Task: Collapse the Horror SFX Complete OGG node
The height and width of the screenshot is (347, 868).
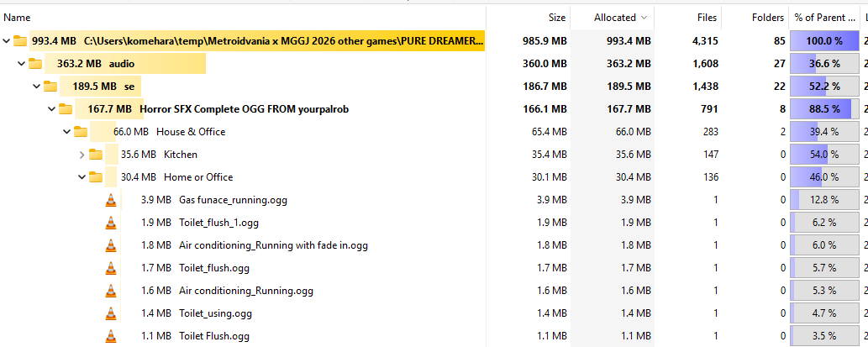Action: click(52, 108)
